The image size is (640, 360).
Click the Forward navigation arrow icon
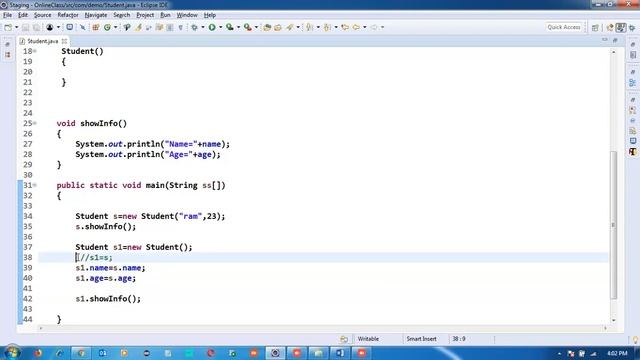click(x=374, y=27)
